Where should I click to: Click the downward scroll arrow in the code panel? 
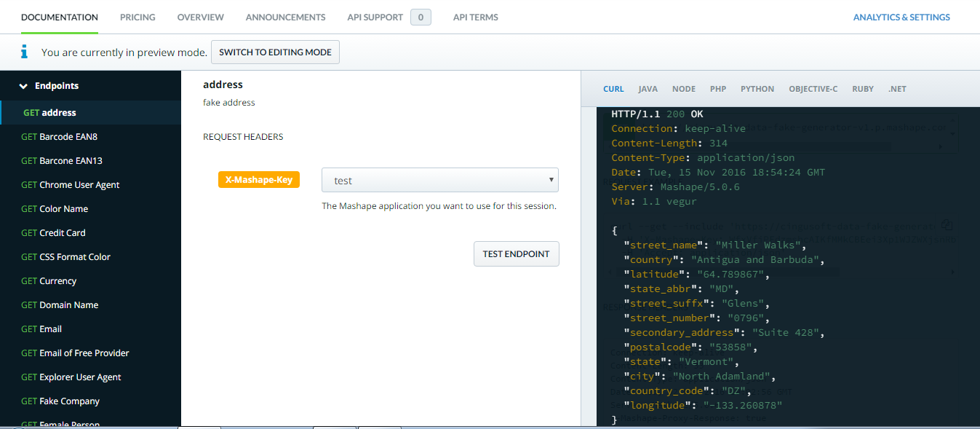pos(952,133)
